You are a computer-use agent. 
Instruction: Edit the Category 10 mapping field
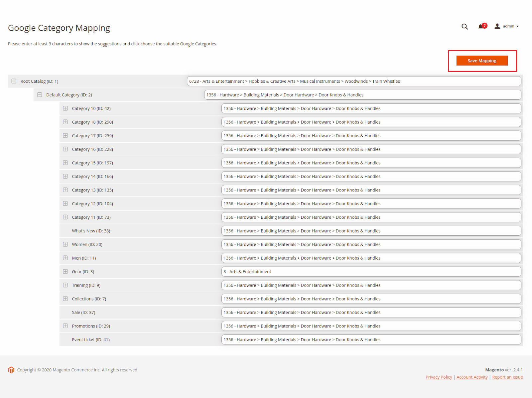371,108
